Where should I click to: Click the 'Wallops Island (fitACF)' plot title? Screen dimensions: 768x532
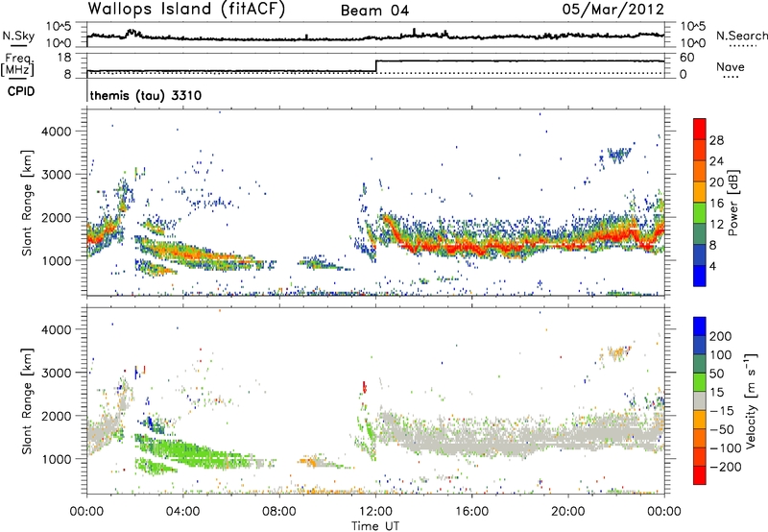tap(186, 9)
